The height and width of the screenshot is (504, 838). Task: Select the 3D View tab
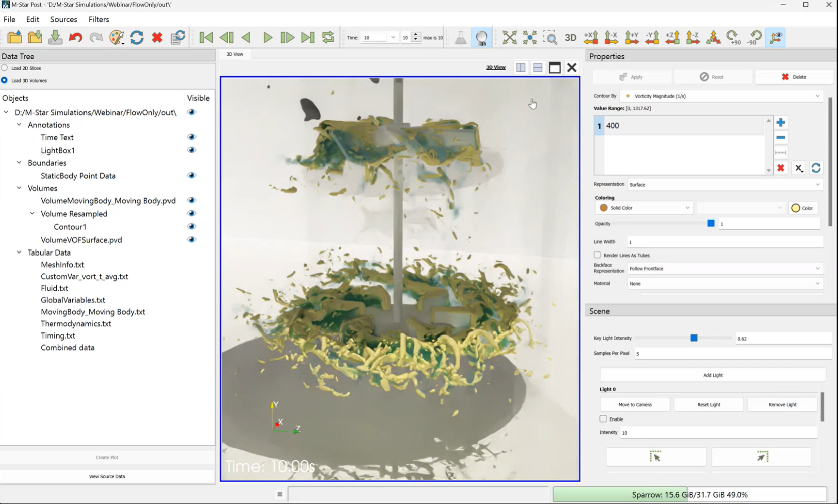235,54
